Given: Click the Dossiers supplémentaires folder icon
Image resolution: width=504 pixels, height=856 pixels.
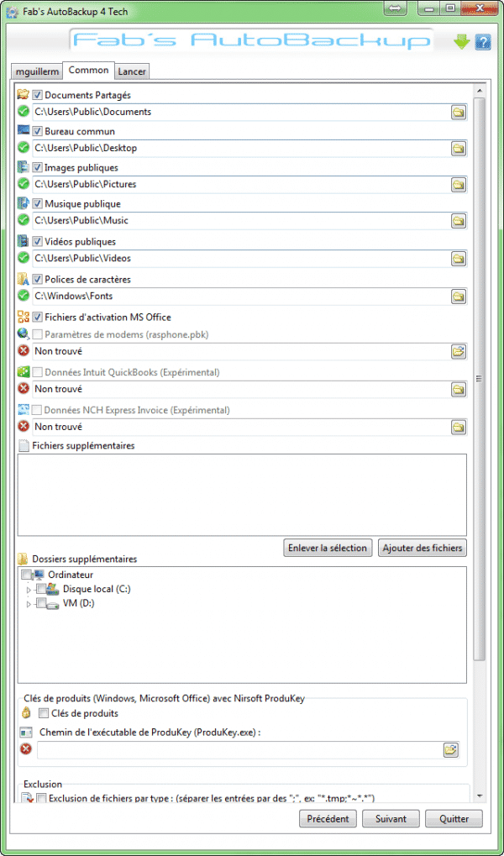Looking at the screenshot, I should click(23, 559).
